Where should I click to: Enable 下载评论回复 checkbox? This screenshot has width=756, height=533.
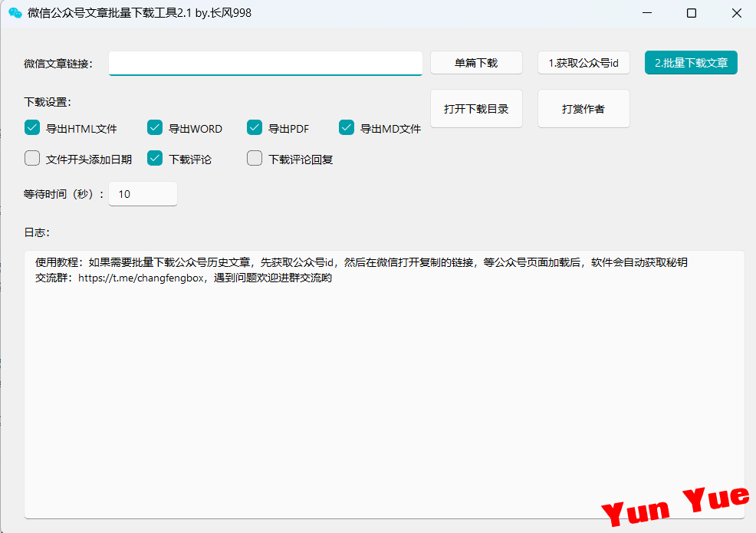tap(255, 158)
